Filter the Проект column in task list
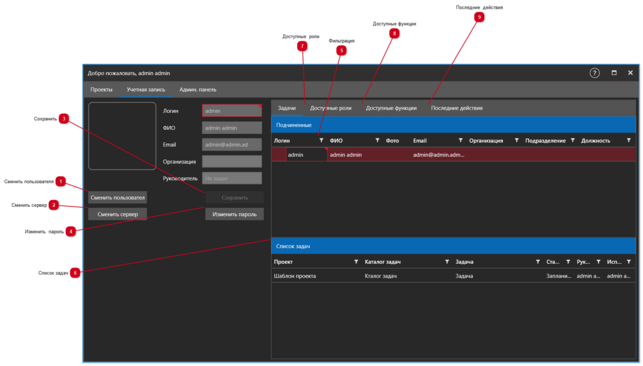Image resolution: width=643 pixels, height=366 pixels. [x=356, y=261]
